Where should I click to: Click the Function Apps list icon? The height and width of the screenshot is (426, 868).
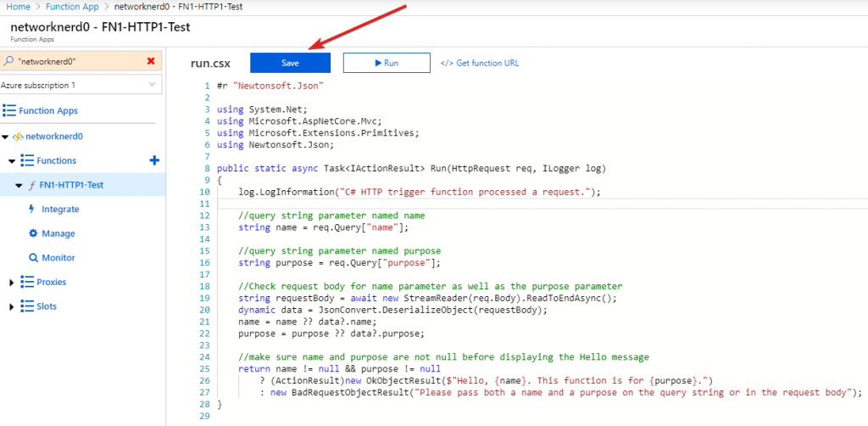pos(9,110)
